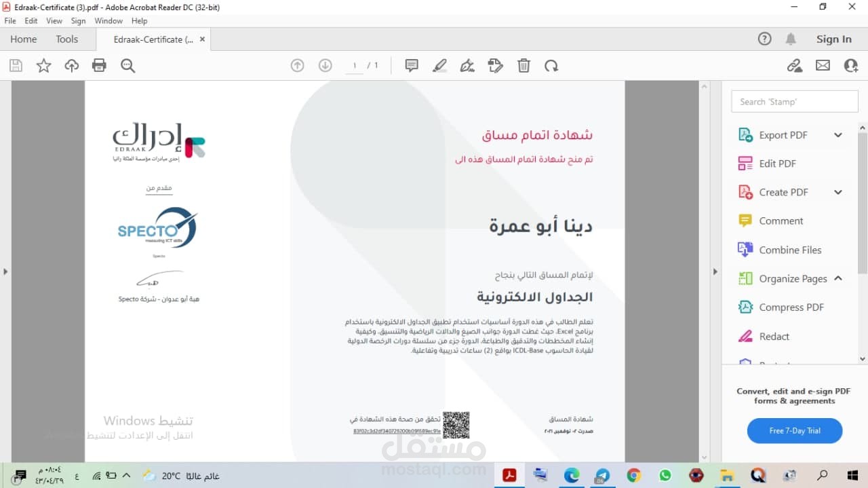Viewport: 868px width, 488px height.
Task: Rotate the page clockwise
Action: (x=551, y=66)
